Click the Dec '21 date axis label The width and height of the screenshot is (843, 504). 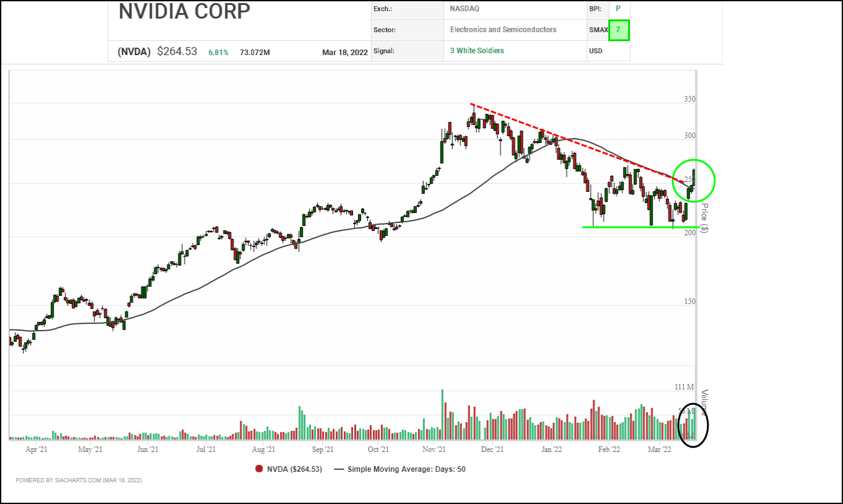click(492, 450)
